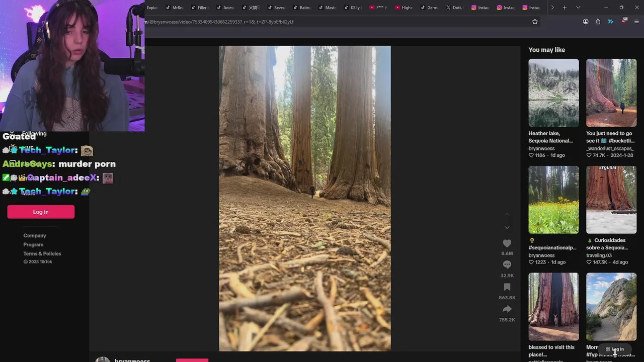Click the main sequoia video player
This screenshot has width=644, height=362.
[x=305, y=199]
